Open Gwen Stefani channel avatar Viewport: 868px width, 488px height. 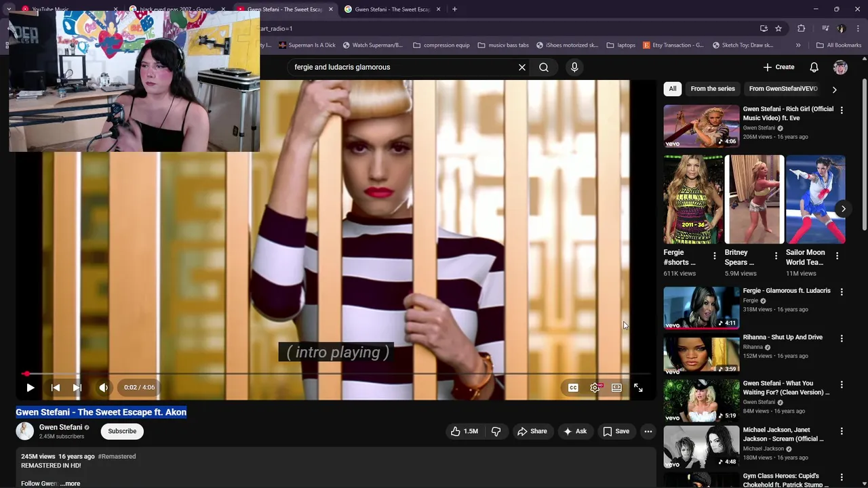tap(25, 431)
